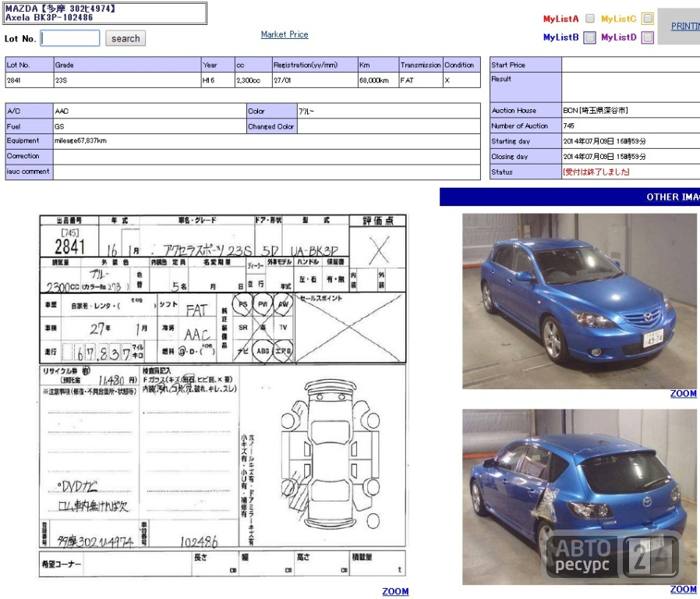Select the auction house BCN value
Screen dimensions: 700x599
coord(595,110)
